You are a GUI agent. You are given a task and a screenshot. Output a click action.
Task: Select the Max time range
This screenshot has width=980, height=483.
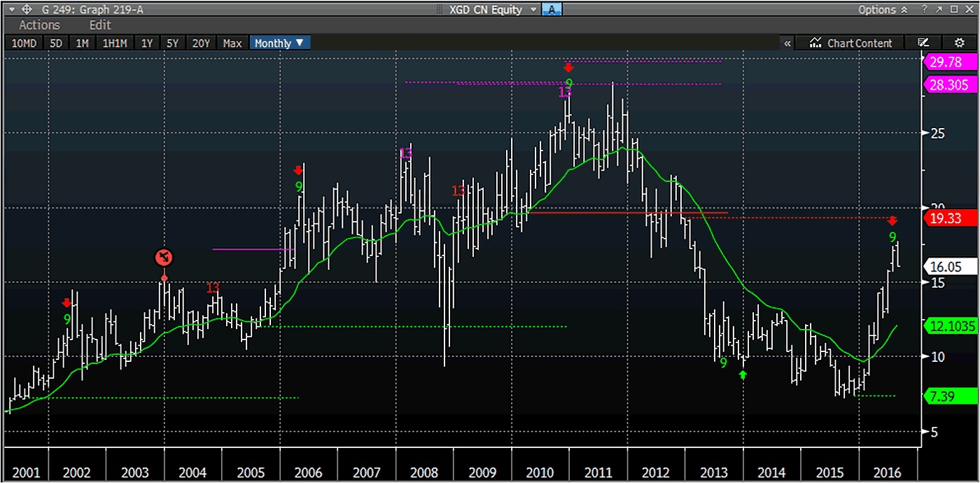[x=232, y=43]
